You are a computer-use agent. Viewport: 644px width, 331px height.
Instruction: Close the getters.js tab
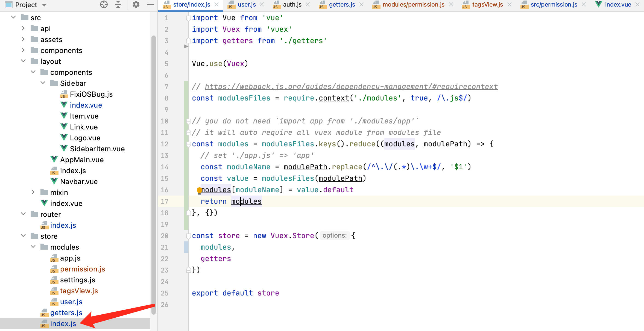tap(361, 5)
